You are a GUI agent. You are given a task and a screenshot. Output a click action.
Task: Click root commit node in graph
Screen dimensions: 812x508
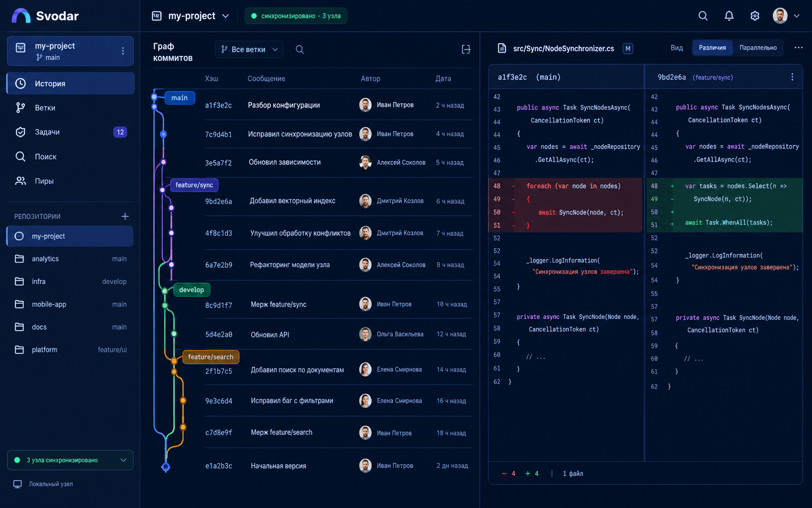[165, 467]
